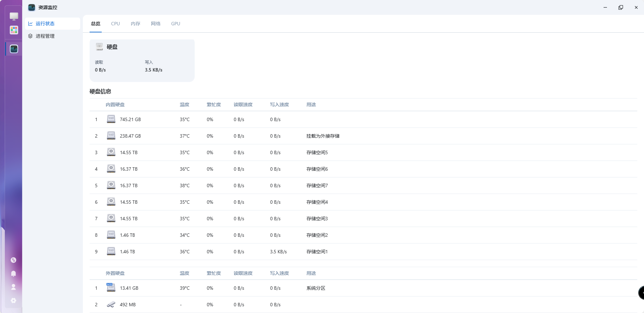The image size is (644, 313).
Task: Click the 系统分区 usage label
Action: click(316, 288)
